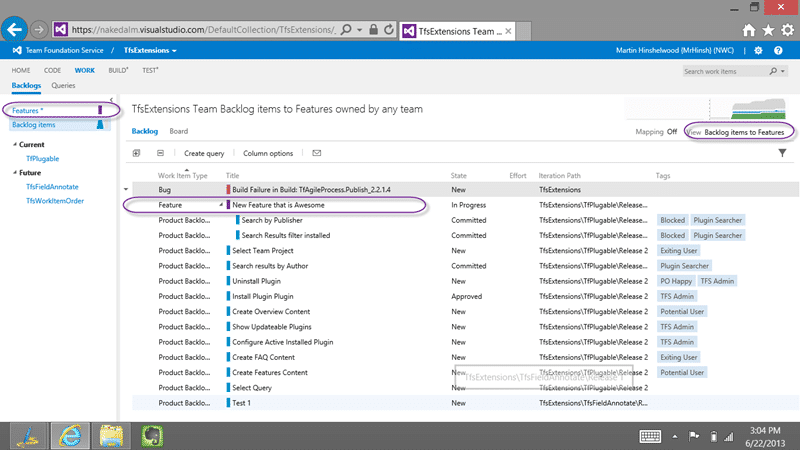This screenshot has height=450, width=800.
Task: Open the backlog filter funnel icon
Action: click(x=782, y=153)
